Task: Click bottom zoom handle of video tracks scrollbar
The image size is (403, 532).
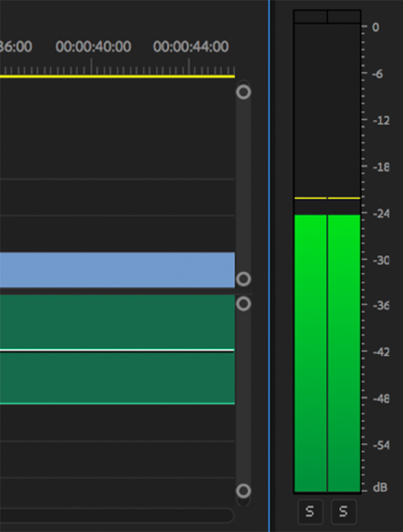Action: 243,279
